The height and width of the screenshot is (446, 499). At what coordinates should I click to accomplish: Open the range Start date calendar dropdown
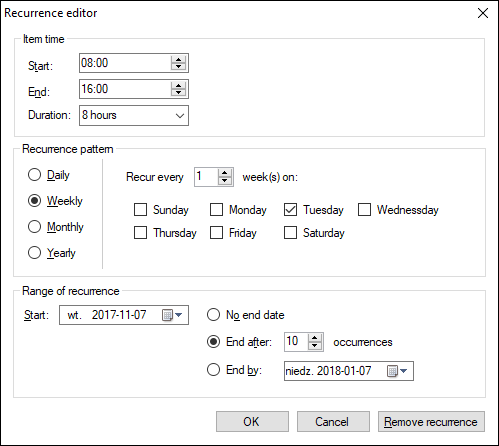172,315
